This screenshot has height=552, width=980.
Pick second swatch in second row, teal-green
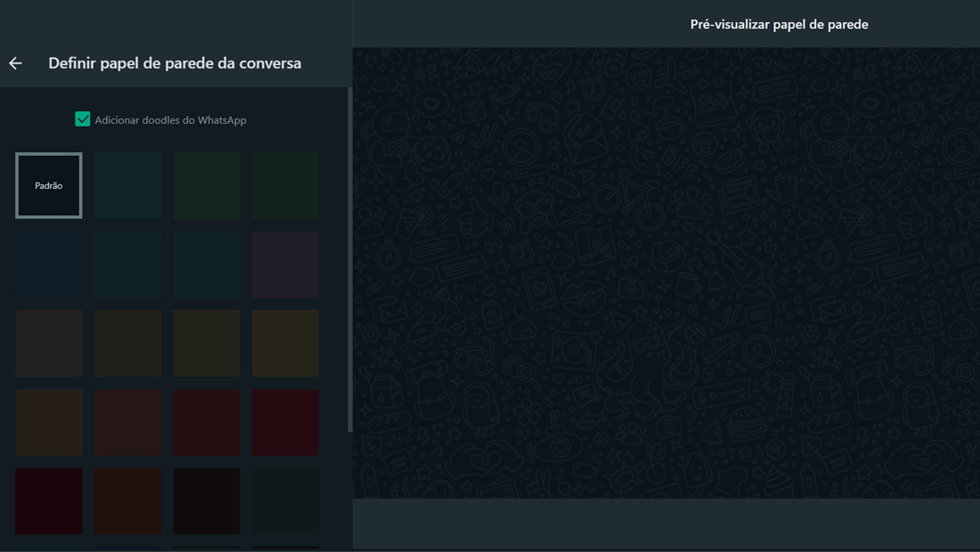point(127,264)
